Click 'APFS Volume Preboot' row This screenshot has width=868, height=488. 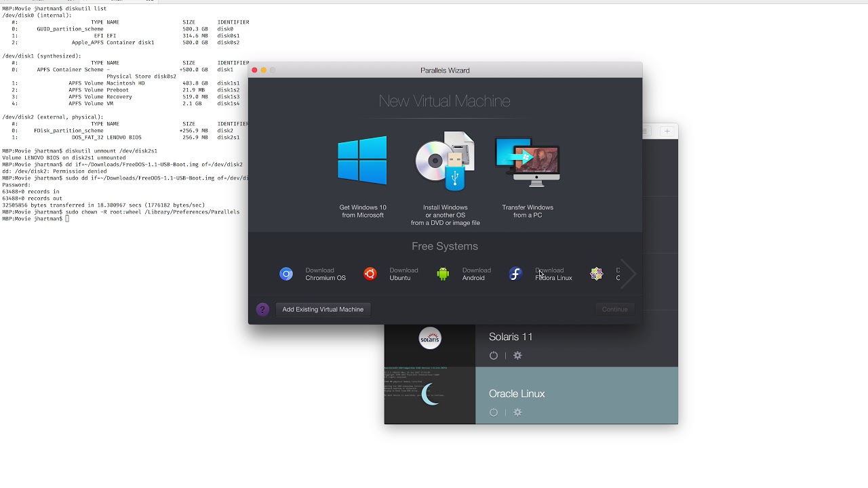pos(125,90)
